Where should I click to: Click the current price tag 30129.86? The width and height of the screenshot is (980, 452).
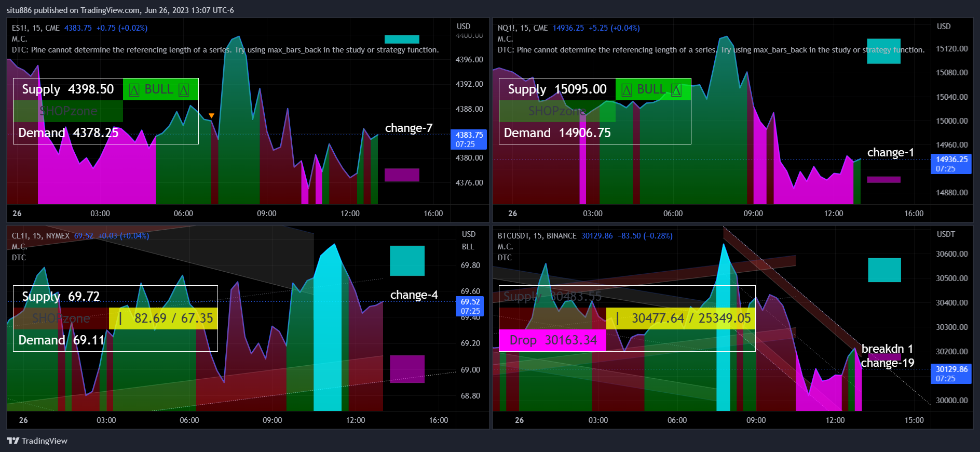(951, 374)
